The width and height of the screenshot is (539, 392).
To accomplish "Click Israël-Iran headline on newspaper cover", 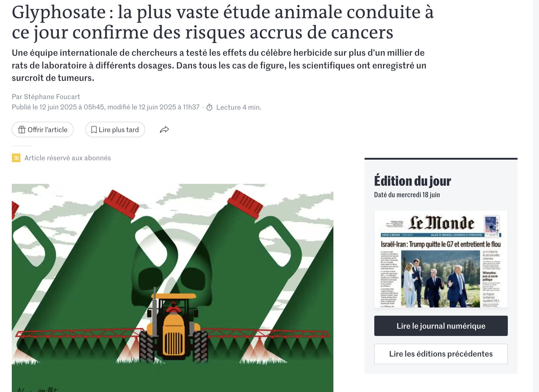I will 441,244.
